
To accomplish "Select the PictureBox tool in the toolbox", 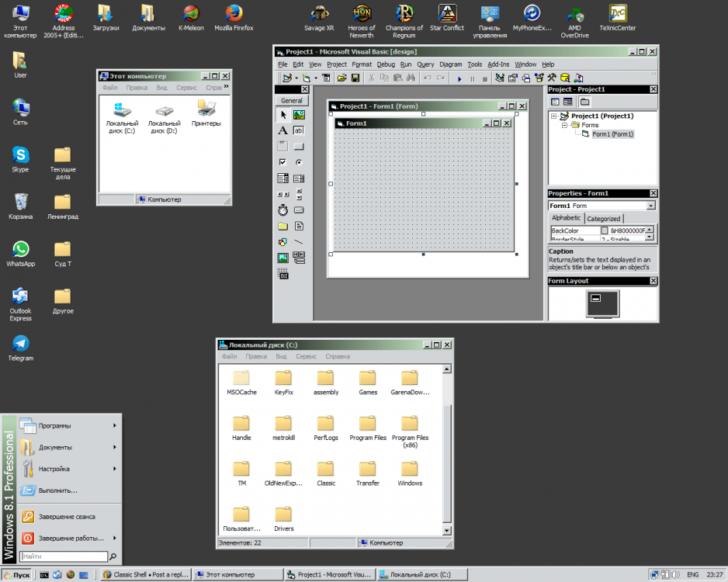I will pyautogui.click(x=299, y=115).
